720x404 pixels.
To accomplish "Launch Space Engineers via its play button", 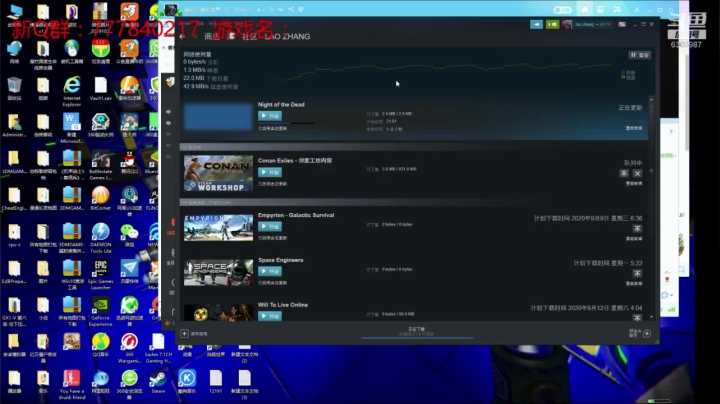I will click(x=270, y=271).
